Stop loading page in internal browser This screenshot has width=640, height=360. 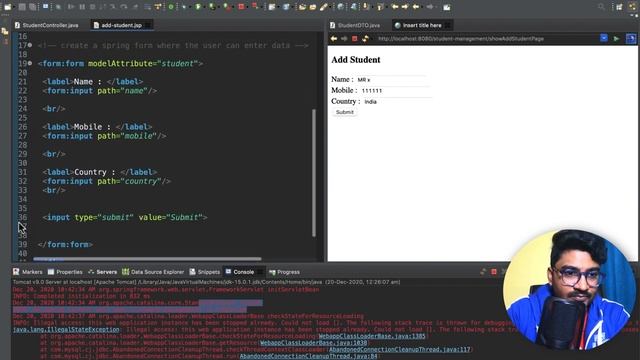point(354,38)
